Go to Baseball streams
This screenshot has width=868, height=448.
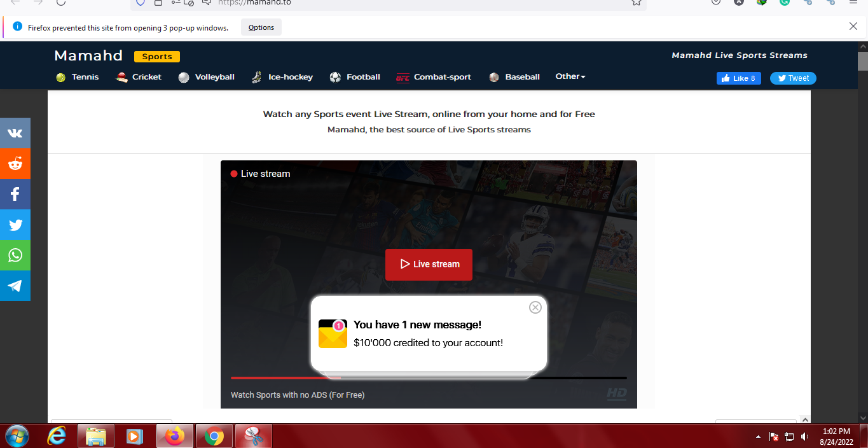coord(523,77)
